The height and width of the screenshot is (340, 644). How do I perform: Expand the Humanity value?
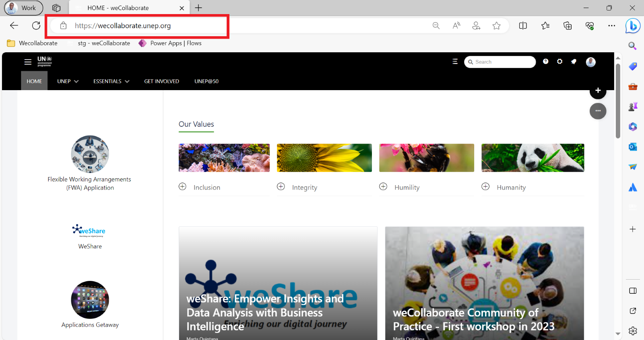tap(485, 187)
